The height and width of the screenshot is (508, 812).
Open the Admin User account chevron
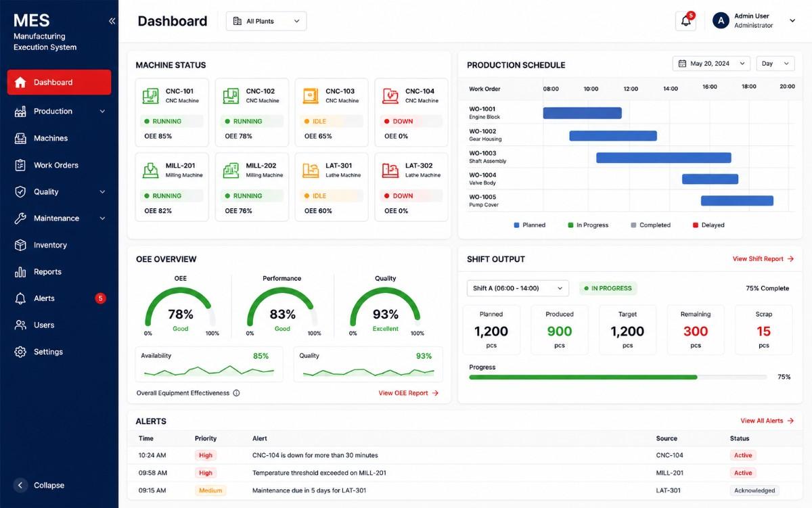(792, 21)
